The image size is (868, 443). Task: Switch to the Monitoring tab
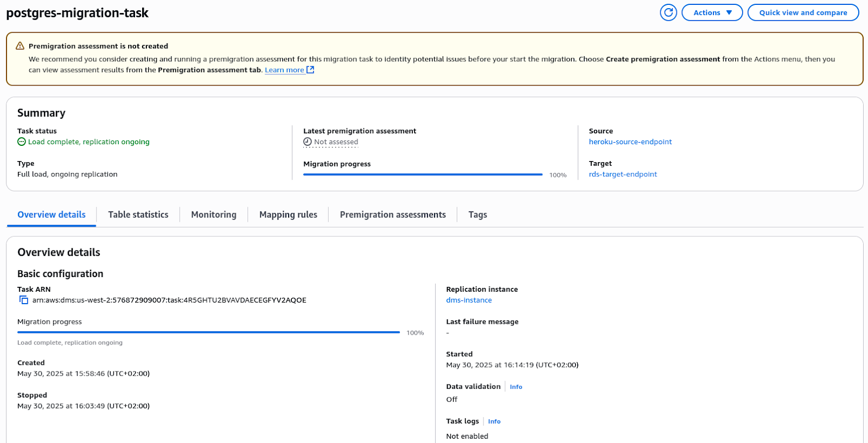(214, 215)
